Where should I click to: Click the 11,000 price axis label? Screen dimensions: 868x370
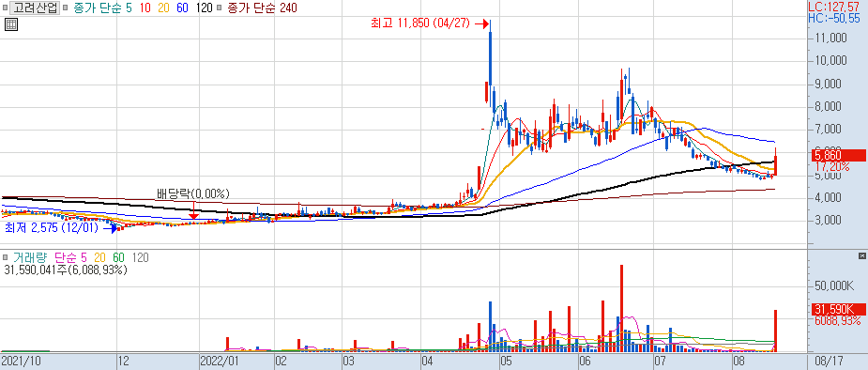tap(830, 39)
